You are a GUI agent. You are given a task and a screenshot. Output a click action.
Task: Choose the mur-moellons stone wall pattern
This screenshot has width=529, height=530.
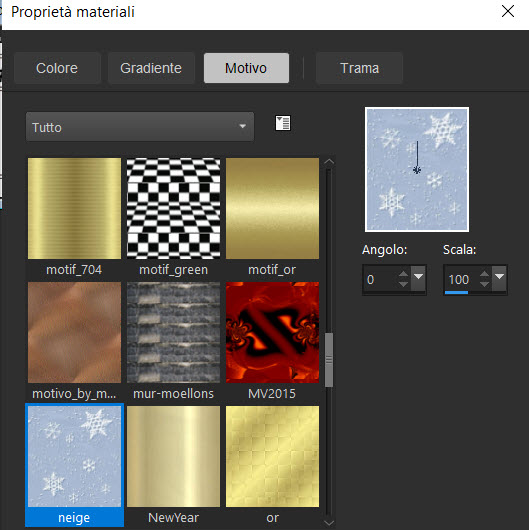[x=173, y=332]
